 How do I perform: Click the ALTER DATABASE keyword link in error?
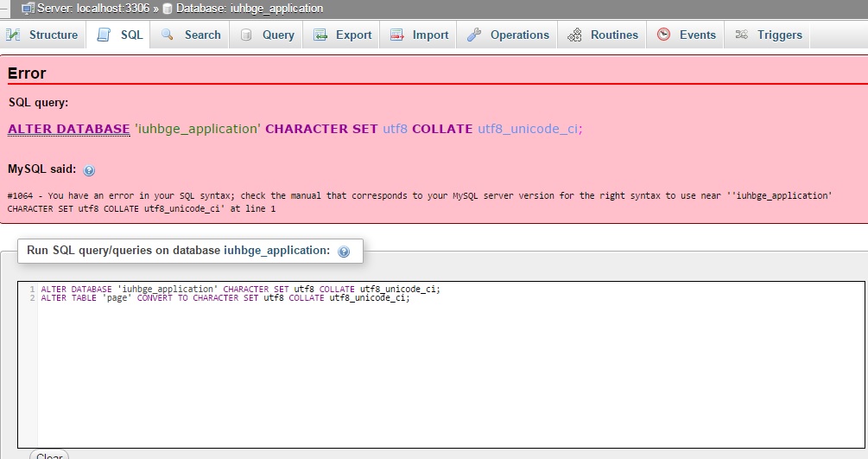[x=68, y=129]
